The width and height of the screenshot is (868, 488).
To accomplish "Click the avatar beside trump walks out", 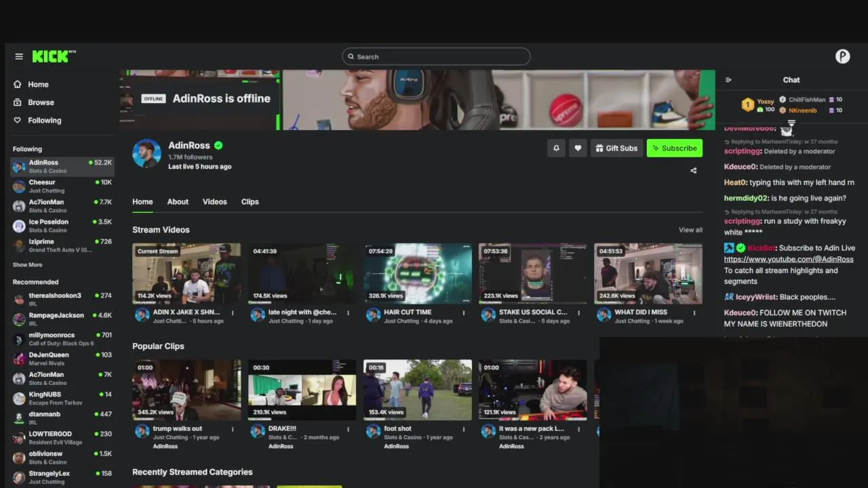I will [142, 431].
